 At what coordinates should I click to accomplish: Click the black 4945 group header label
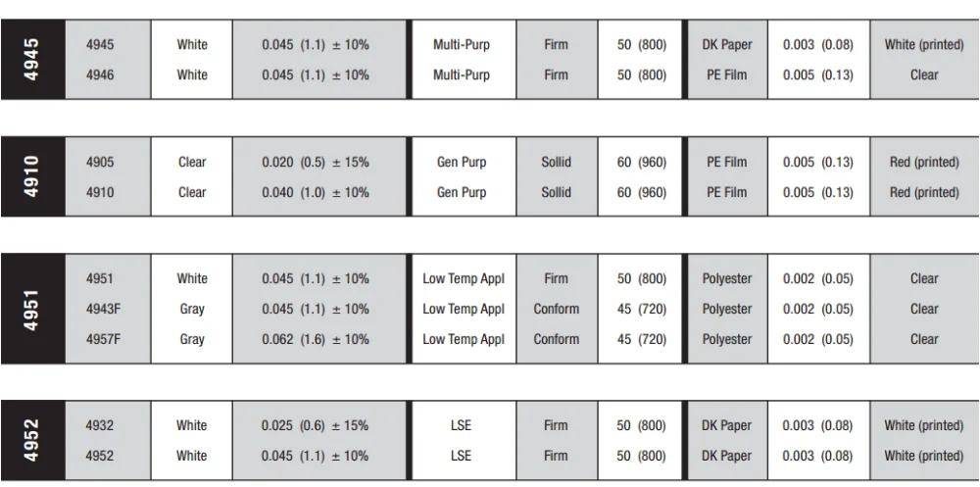[x=32, y=59]
